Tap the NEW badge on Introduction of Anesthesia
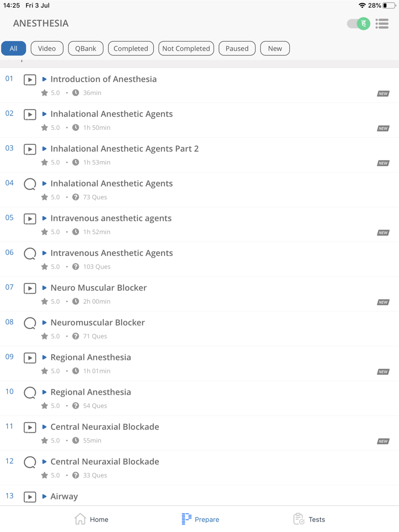The height and width of the screenshot is (532, 399). 383,94
